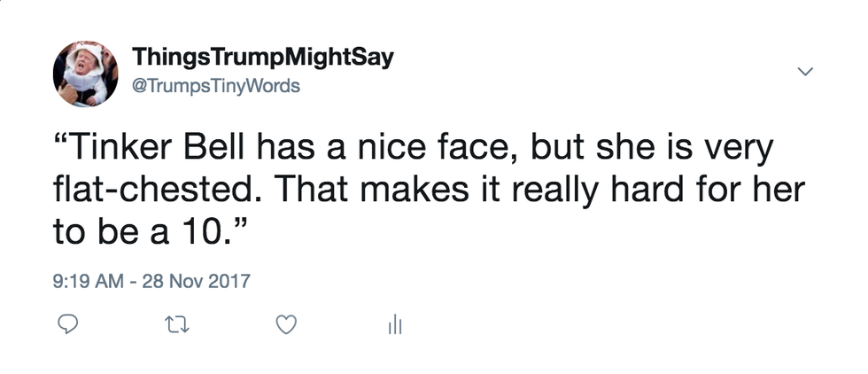Viewport: 868px width, 374px height.
Task: Click the 28 Nov 2017 date text
Action: click(199, 282)
